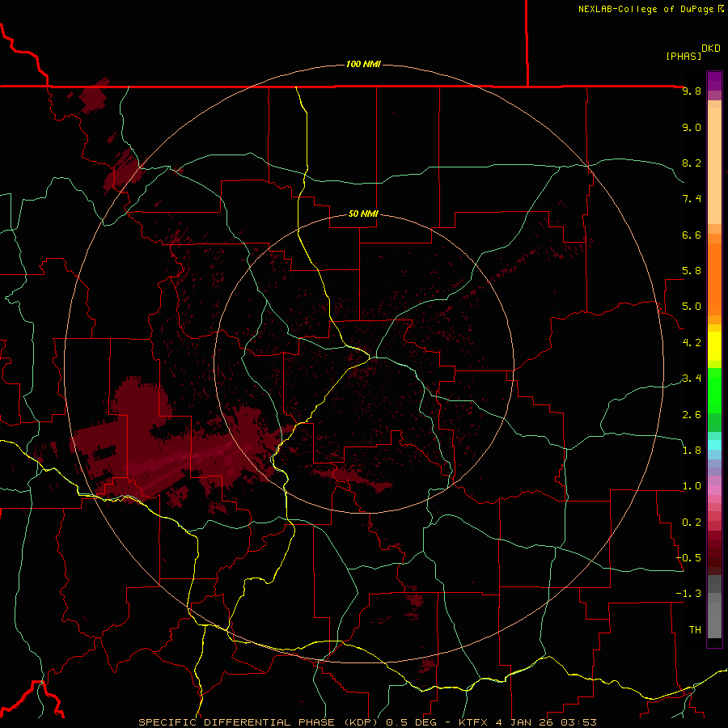
Task: Click the 7.4 scale value
Action: pyautogui.click(x=692, y=199)
